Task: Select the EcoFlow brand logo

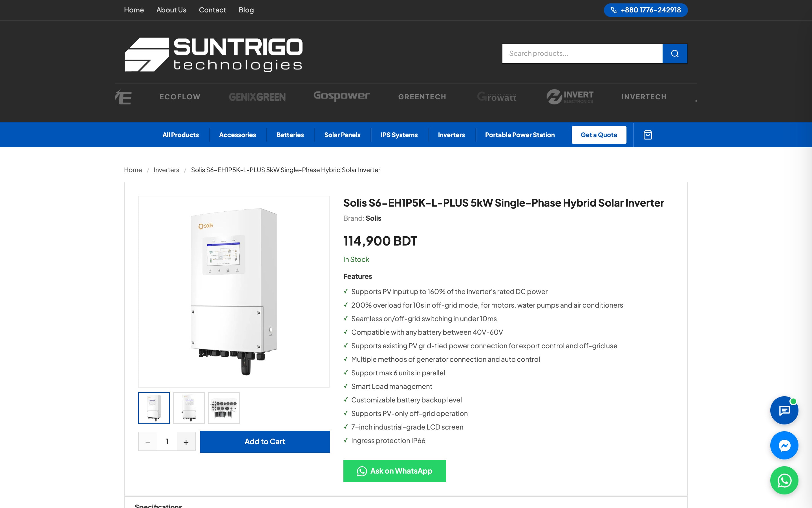Action: coord(180,97)
